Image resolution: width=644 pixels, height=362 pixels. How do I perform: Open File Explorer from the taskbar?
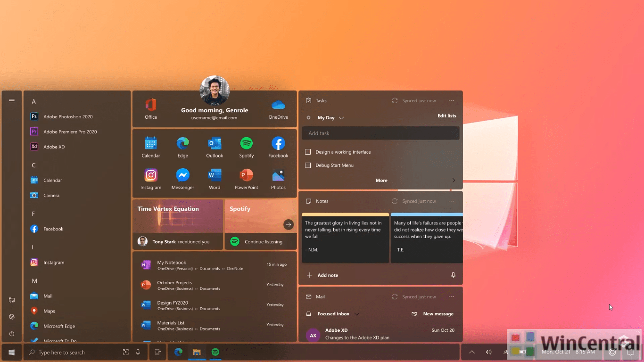pyautogui.click(x=197, y=352)
